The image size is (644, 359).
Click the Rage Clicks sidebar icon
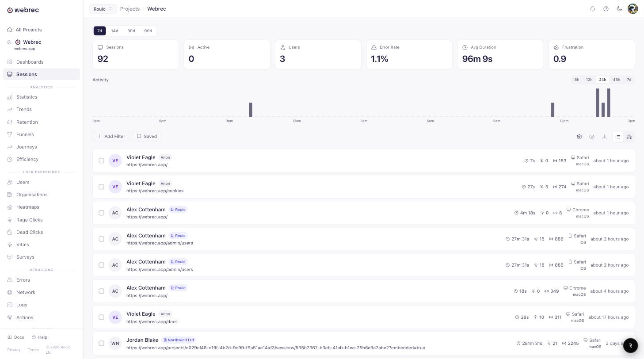tap(10, 220)
